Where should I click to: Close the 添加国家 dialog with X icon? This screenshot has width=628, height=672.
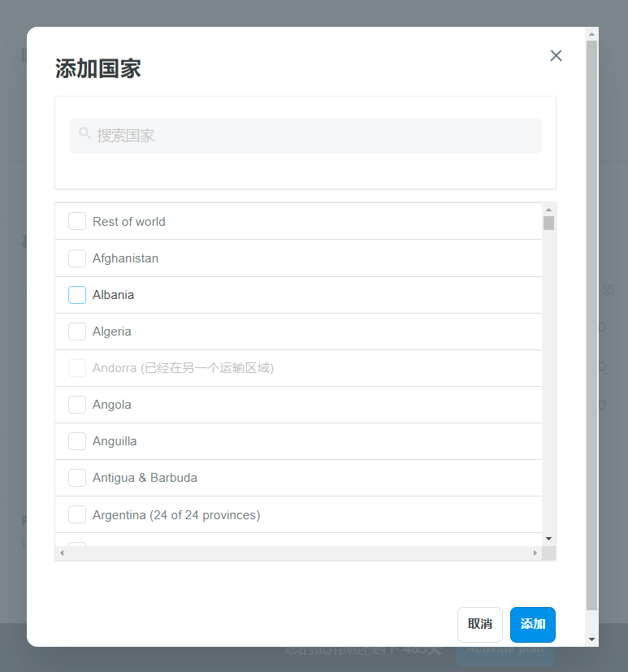tap(556, 55)
